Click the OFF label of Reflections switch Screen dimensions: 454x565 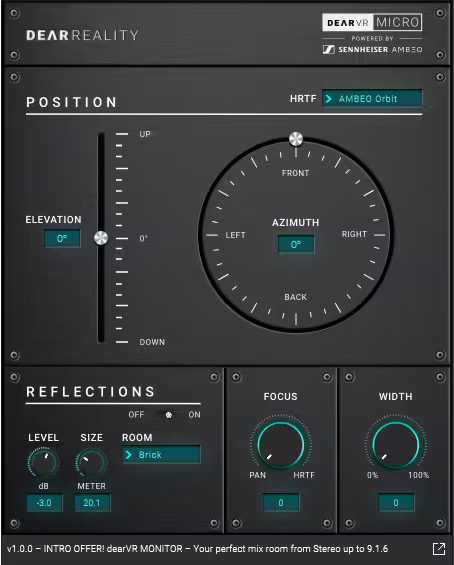[136, 415]
